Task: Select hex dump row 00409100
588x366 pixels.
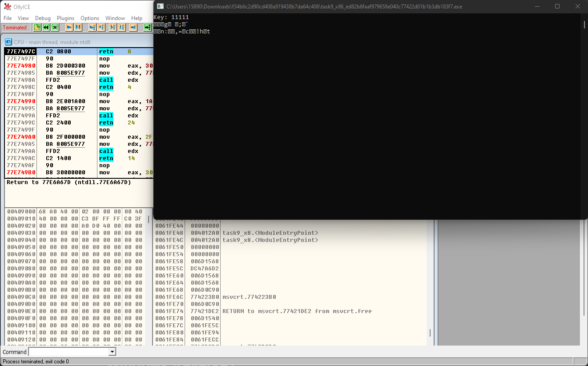Action: [75, 326]
